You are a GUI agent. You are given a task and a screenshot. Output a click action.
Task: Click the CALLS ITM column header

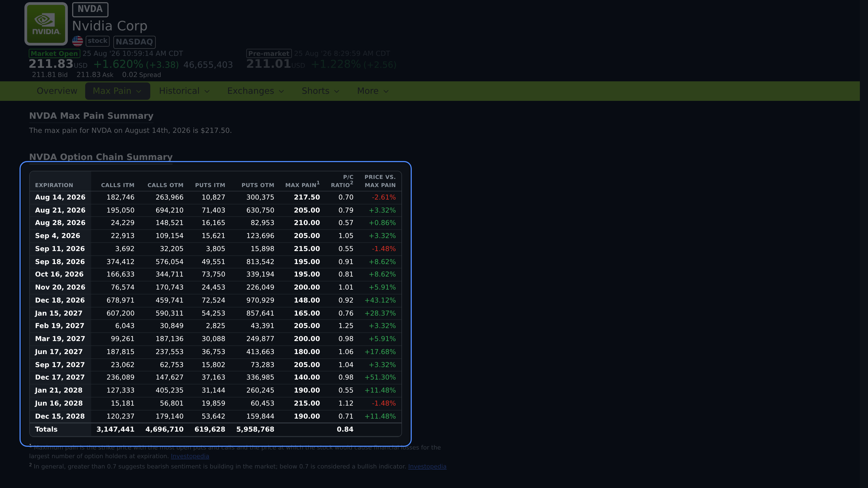click(118, 185)
